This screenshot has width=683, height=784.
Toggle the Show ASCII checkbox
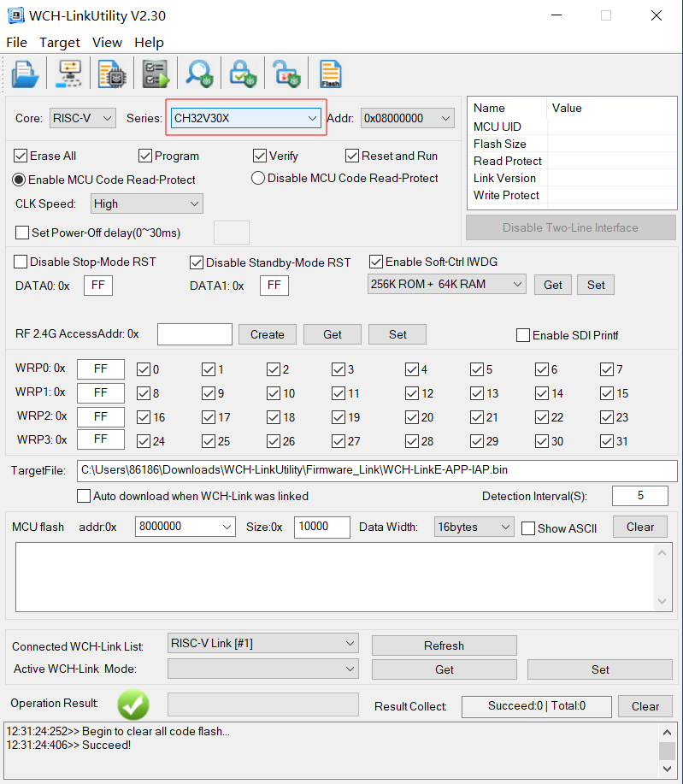tap(528, 528)
